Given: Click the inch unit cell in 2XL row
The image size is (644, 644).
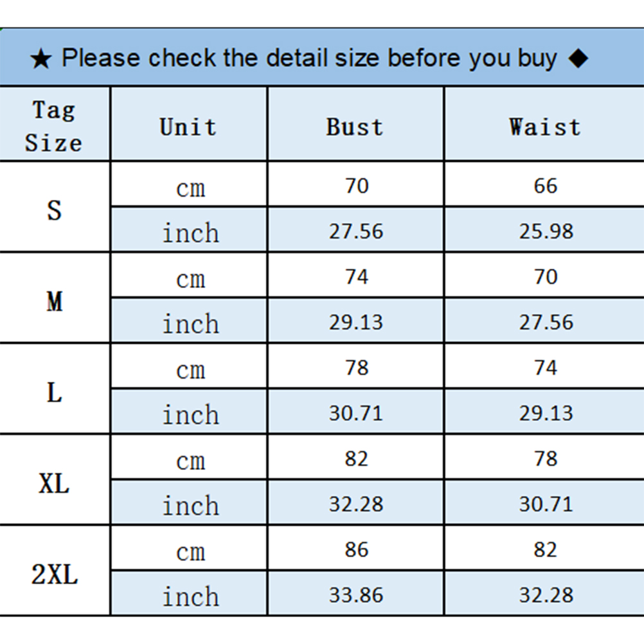Looking at the screenshot, I should [190, 596].
